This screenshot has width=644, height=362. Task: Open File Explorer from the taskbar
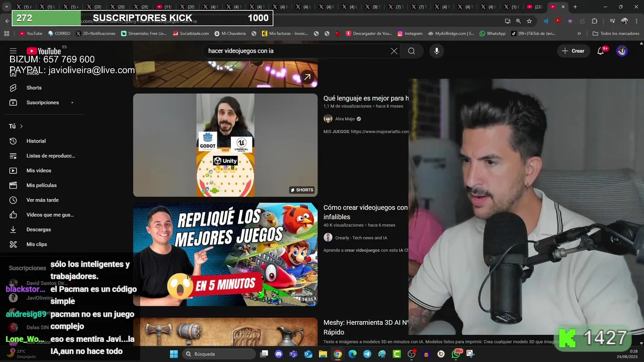[323, 354]
